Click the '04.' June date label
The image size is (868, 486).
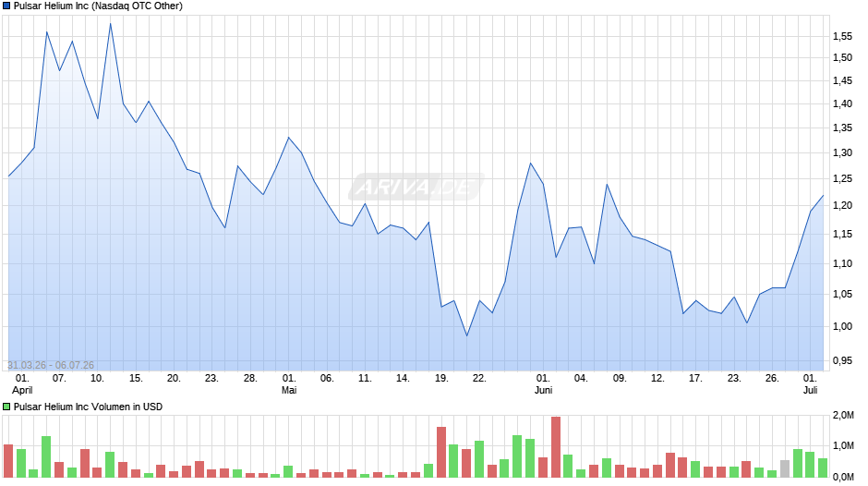point(581,379)
